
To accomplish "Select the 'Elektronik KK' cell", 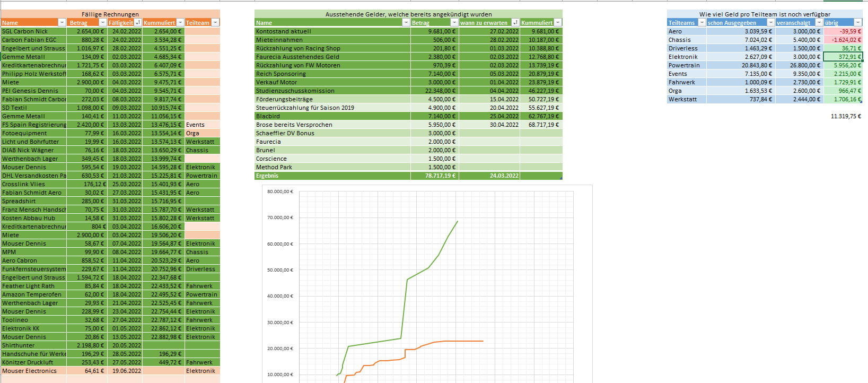I will coord(33,328).
